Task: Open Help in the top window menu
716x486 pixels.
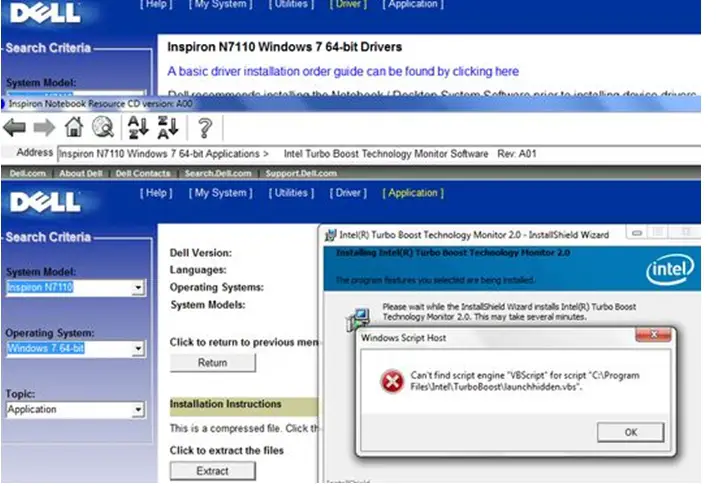Action: [156, 5]
